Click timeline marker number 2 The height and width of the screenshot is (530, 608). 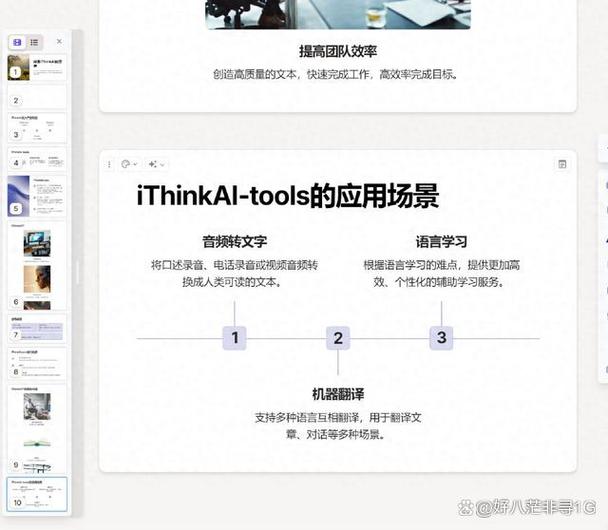click(x=338, y=338)
